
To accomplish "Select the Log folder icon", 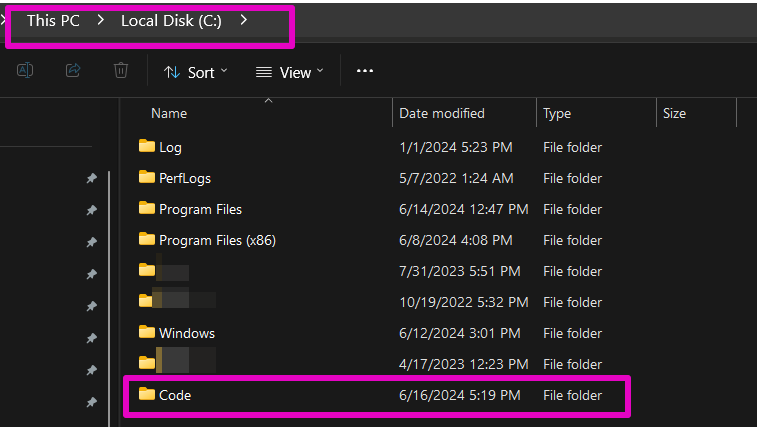I will click(x=147, y=146).
